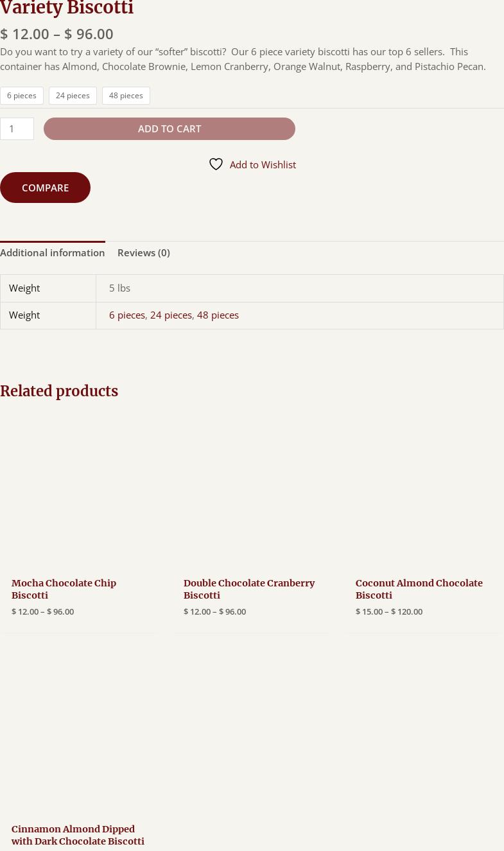Screen dimensions: 504x851
Task: Select the 6 pieces size option
Action: click(22, 96)
